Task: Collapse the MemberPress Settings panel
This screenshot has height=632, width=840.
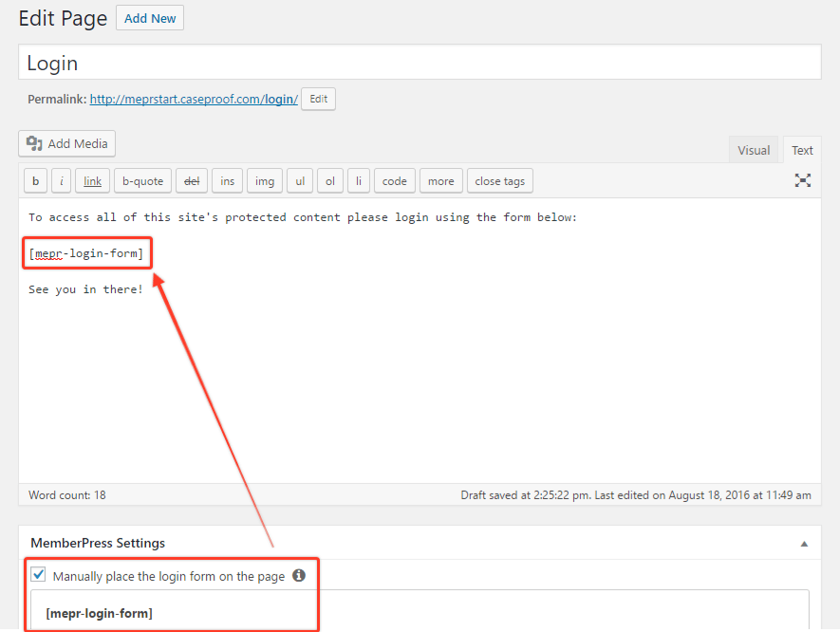Action: [804, 544]
